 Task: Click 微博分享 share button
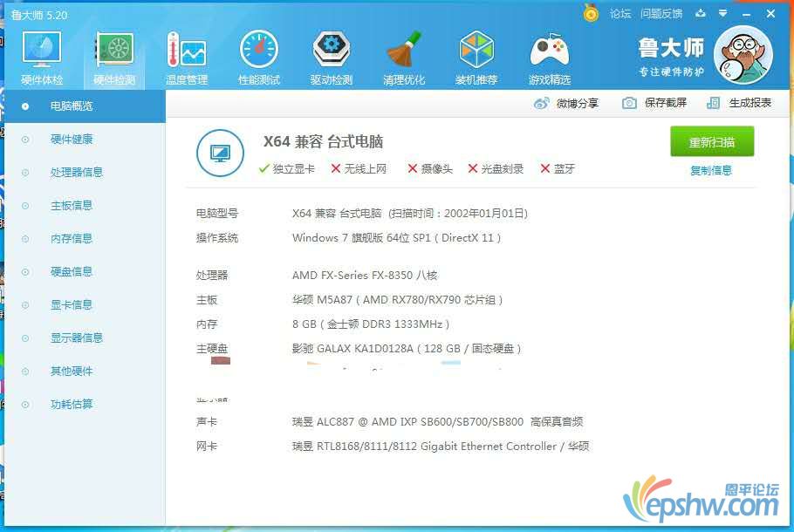[566, 103]
